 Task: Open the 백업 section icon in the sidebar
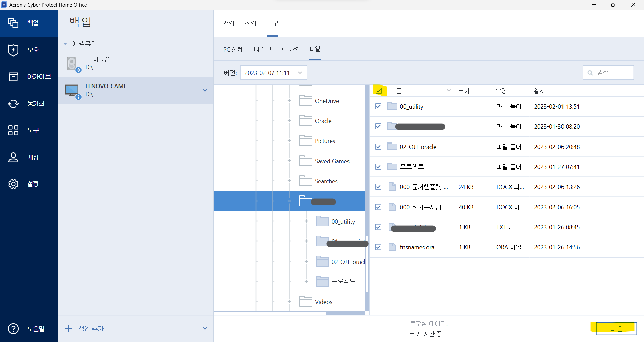(x=13, y=23)
